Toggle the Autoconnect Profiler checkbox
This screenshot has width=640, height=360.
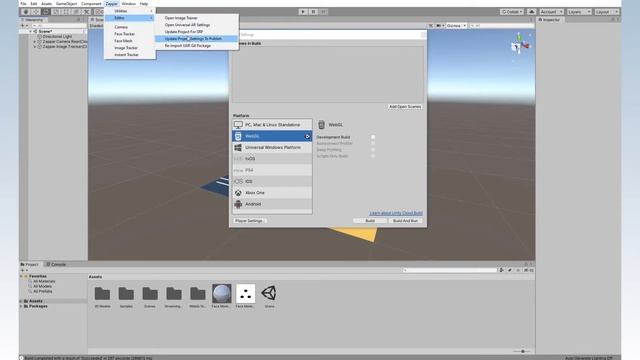click(x=373, y=144)
